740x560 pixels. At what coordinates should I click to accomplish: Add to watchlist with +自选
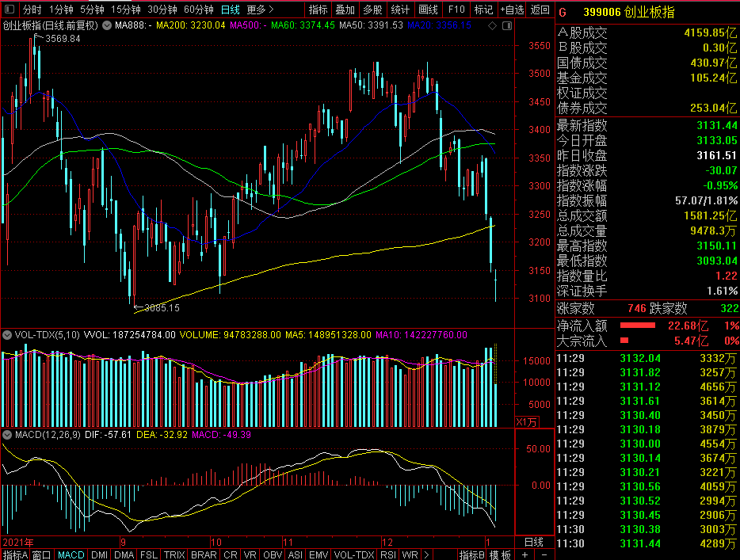click(512, 10)
